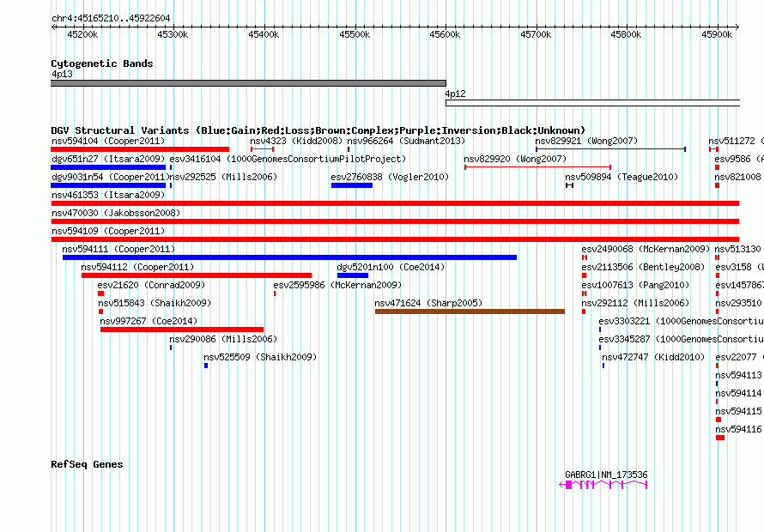764x532 pixels.
Task: Click the esv21620 (Conrad2009) red marker
Action: pos(100,293)
